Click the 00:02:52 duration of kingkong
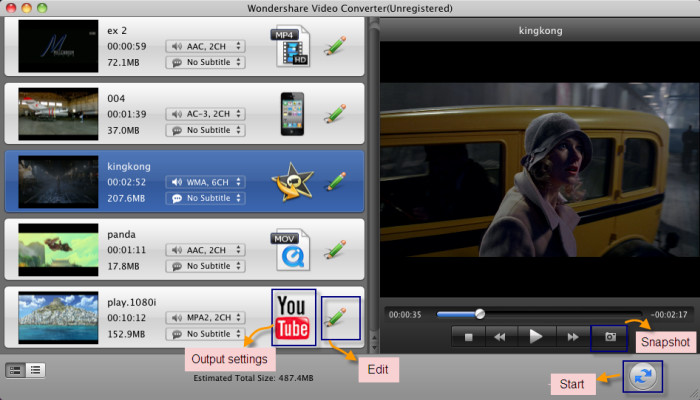 pos(126,182)
